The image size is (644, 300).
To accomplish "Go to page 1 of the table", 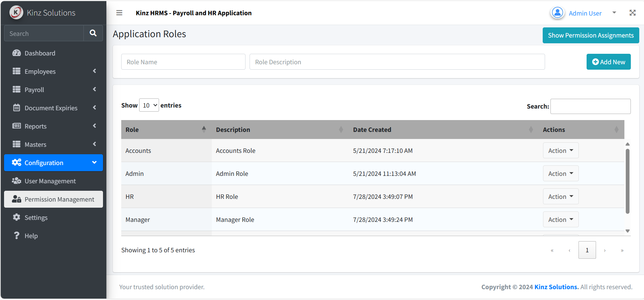I will point(587,250).
